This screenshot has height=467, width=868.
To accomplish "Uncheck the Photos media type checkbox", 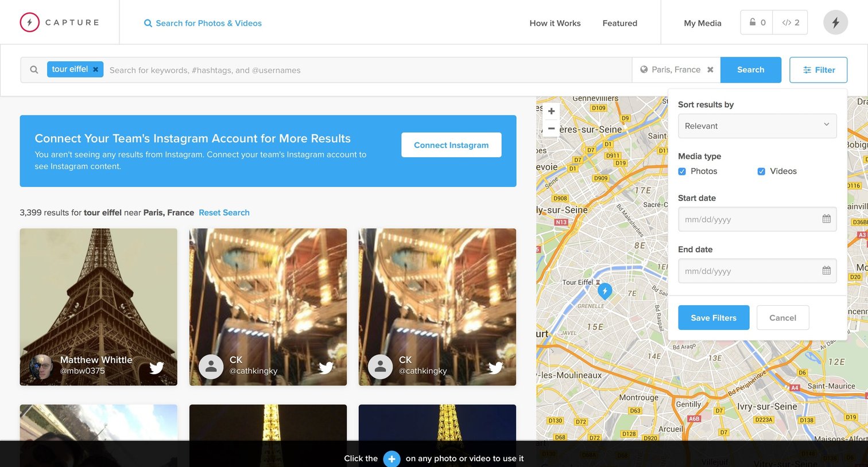I will tap(682, 171).
